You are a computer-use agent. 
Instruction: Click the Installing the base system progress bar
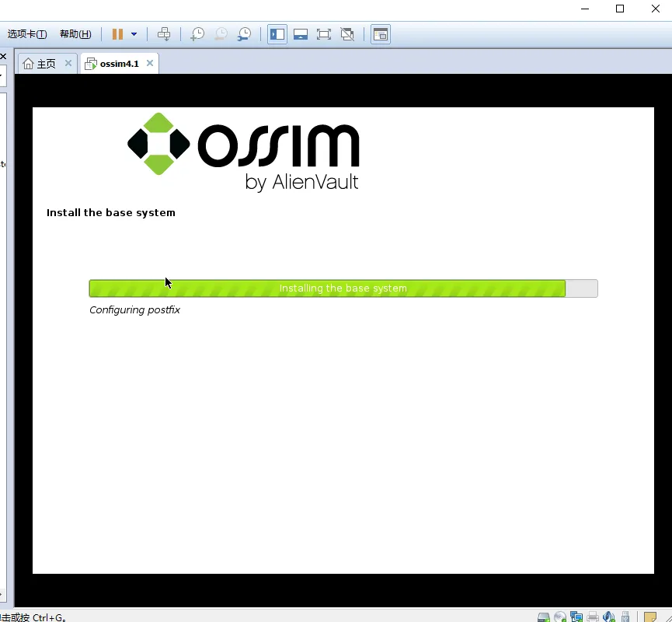pos(343,288)
